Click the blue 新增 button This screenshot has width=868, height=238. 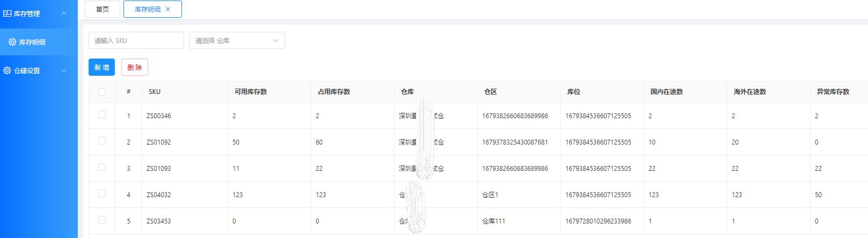pyautogui.click(x=101, y=67)
